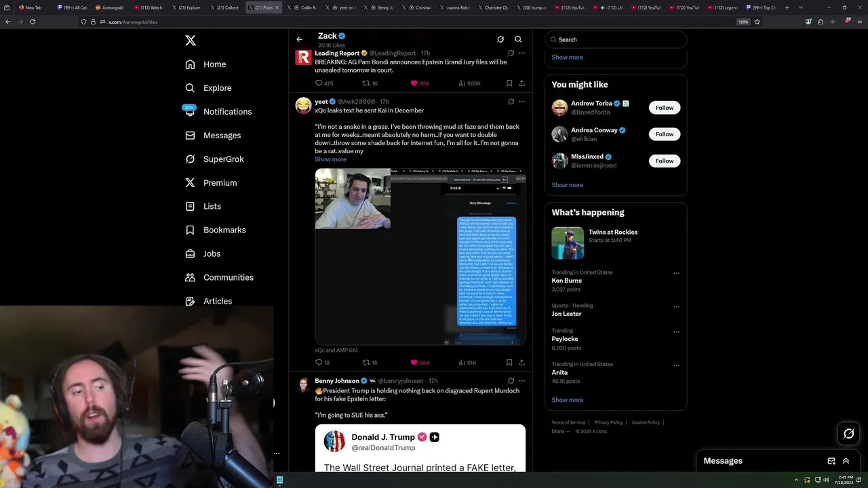Open the Terms of Service link
Viewport: 868px width, 488px height.
(x=568, y=422)
